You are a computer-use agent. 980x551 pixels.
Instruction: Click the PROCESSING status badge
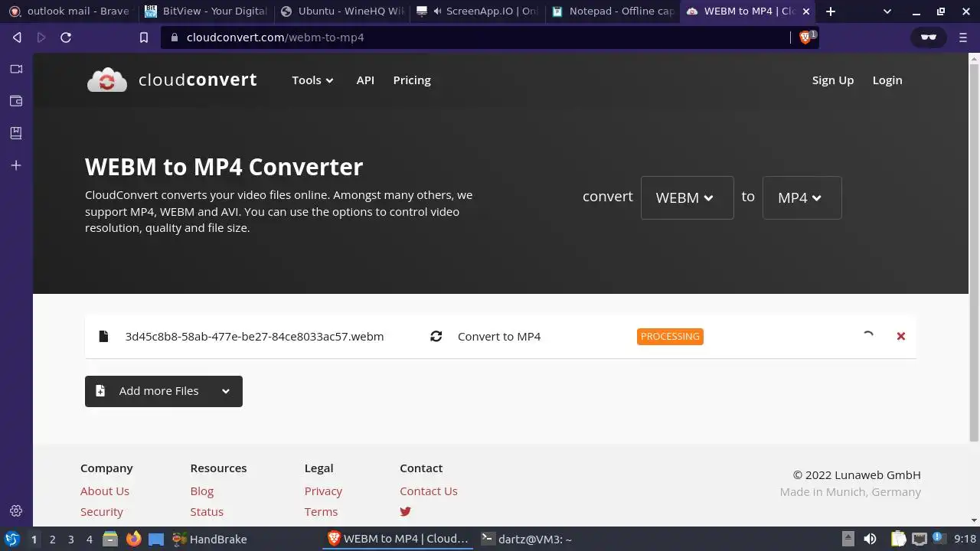[x=670, y=337]
